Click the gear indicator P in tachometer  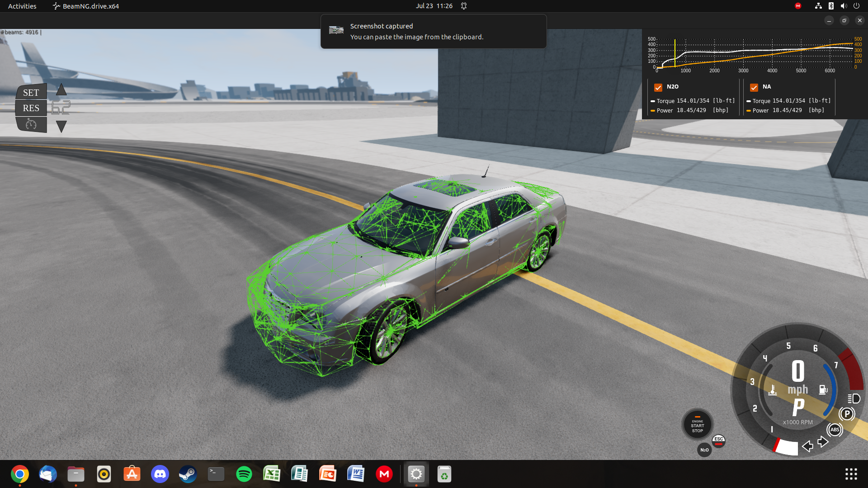click(798, 407)
